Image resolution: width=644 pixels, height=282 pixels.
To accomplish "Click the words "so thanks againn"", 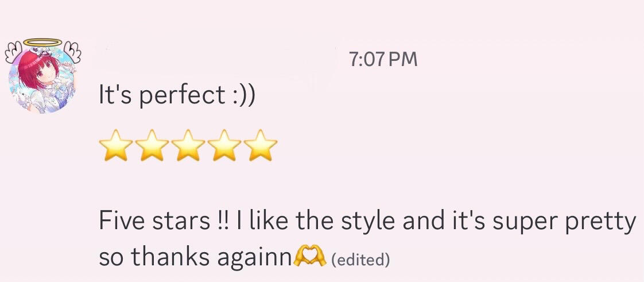I will point(195,258).
